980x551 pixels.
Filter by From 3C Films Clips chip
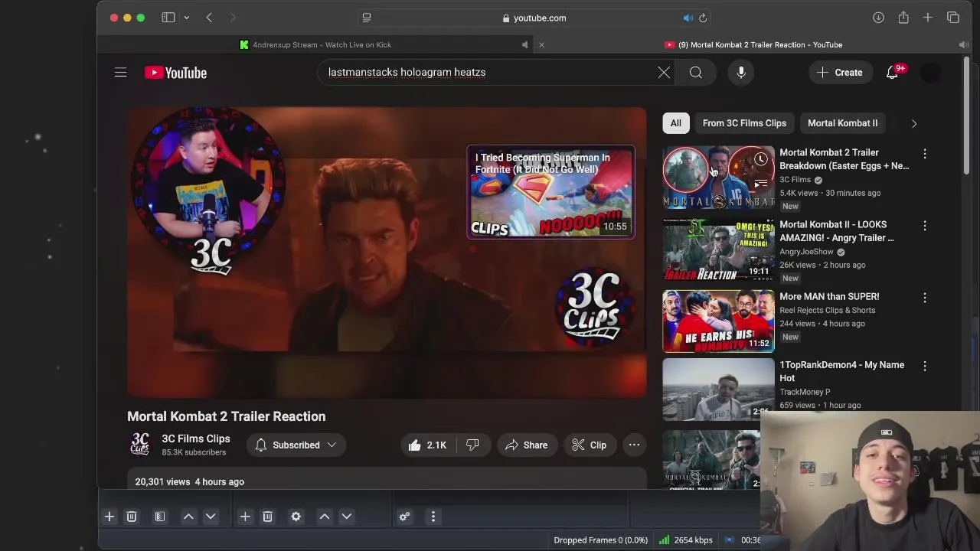pyautogui.click(x=744, y=123)
